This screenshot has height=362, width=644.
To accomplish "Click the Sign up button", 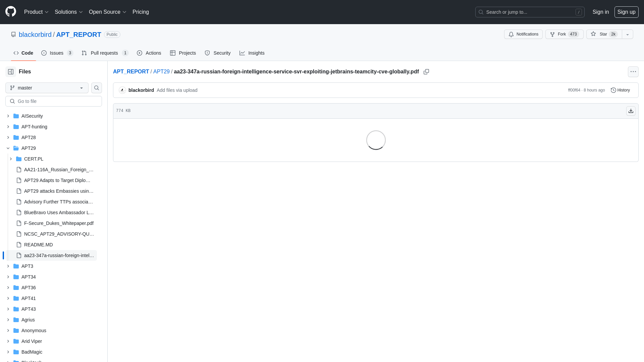I will 626,12.
